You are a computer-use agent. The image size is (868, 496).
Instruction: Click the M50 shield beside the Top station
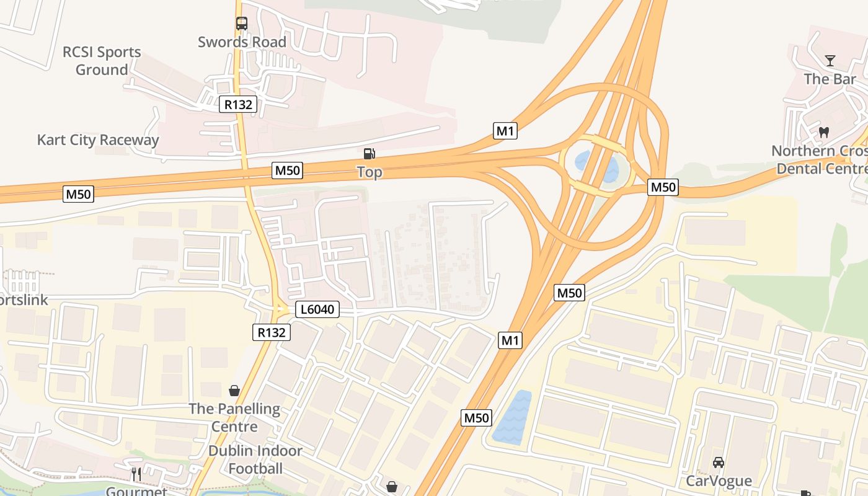(x=287, y=170)
